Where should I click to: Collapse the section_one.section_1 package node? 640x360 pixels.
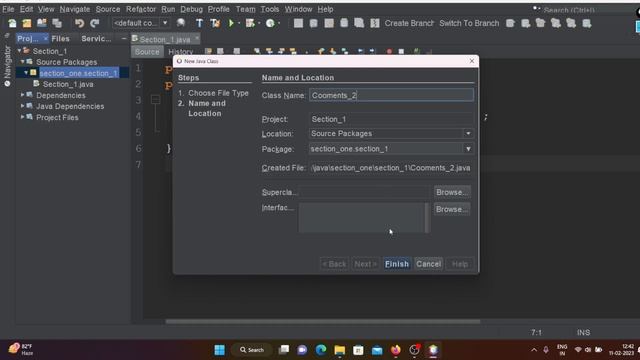click(26, 73)
